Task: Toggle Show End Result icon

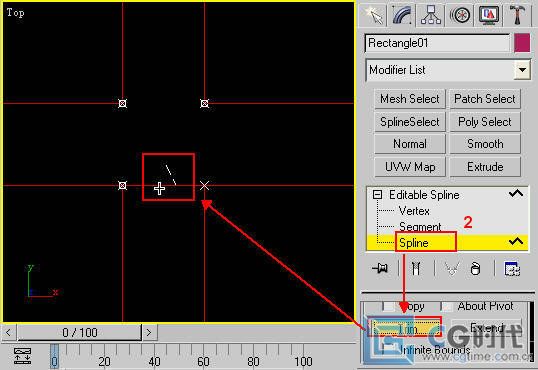Action: (x=416, y=268)
